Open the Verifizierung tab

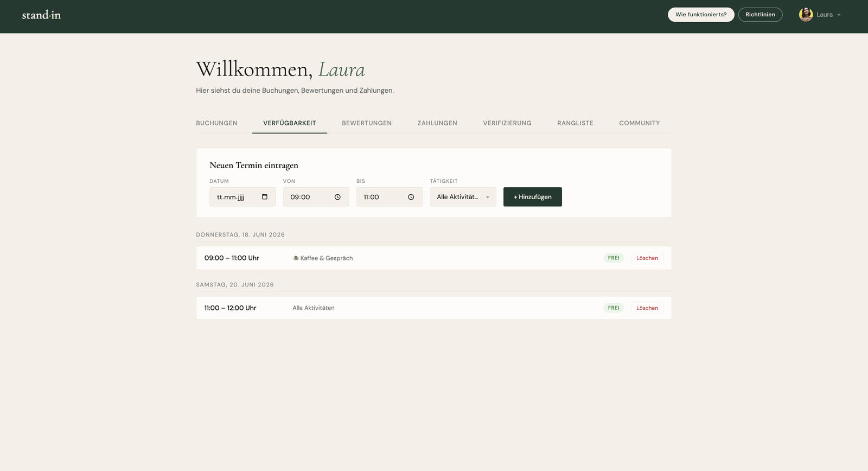[x=507, y=123]
